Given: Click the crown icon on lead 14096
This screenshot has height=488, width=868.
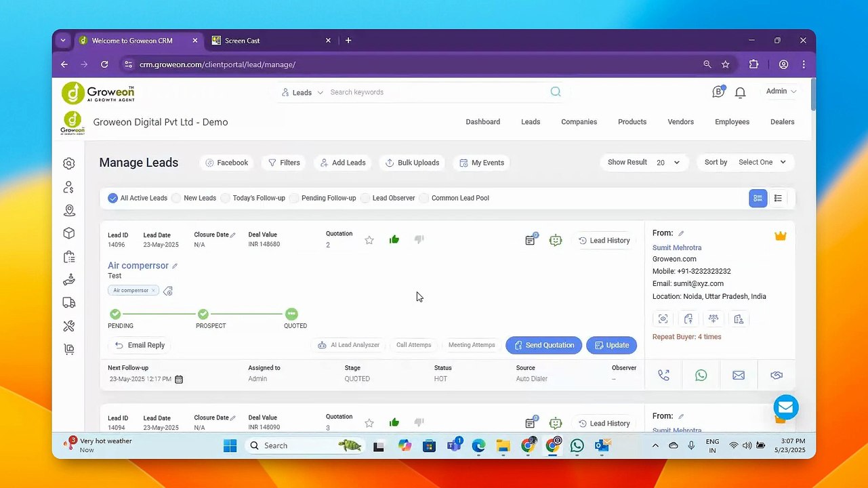Looking at the screenshot, I should 781,236.
